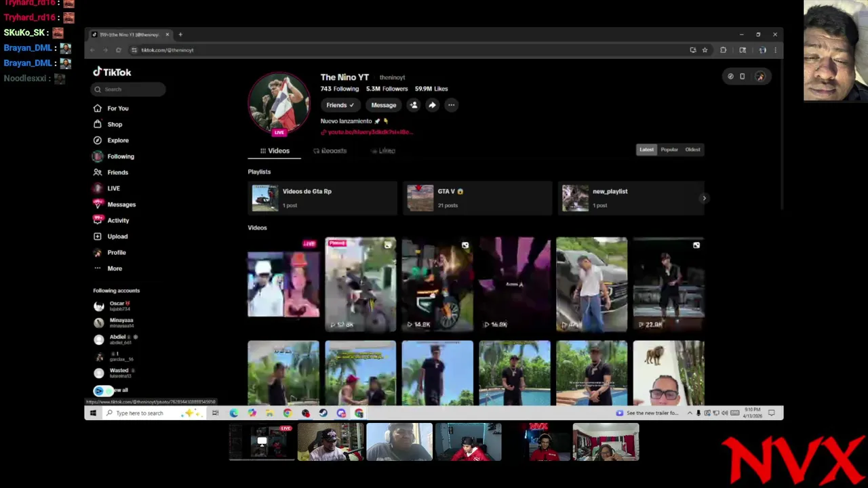Message The Nino YT
868x488 pixels.
pyautogui.click(x=383, y=105)
